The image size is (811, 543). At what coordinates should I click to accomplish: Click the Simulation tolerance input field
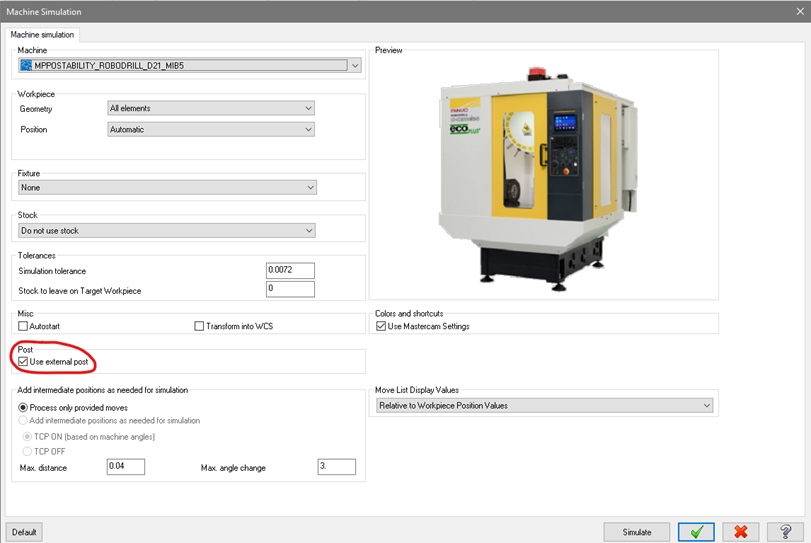pos(290,271)
